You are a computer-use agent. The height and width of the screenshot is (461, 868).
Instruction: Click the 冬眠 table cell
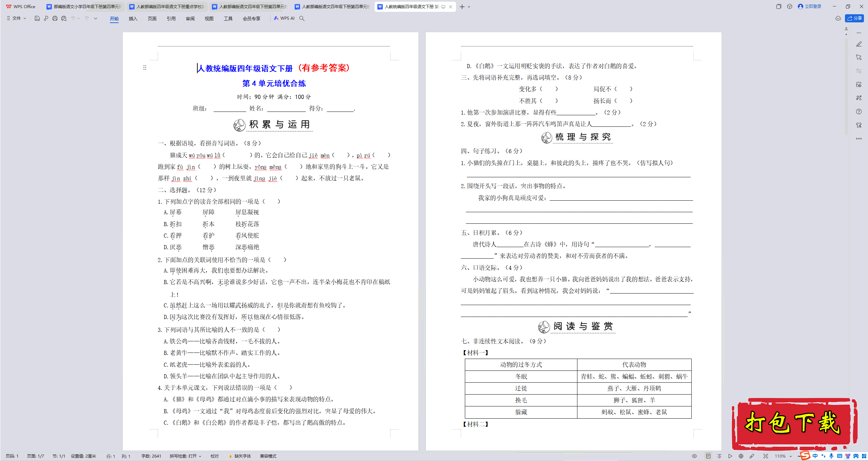521,377
